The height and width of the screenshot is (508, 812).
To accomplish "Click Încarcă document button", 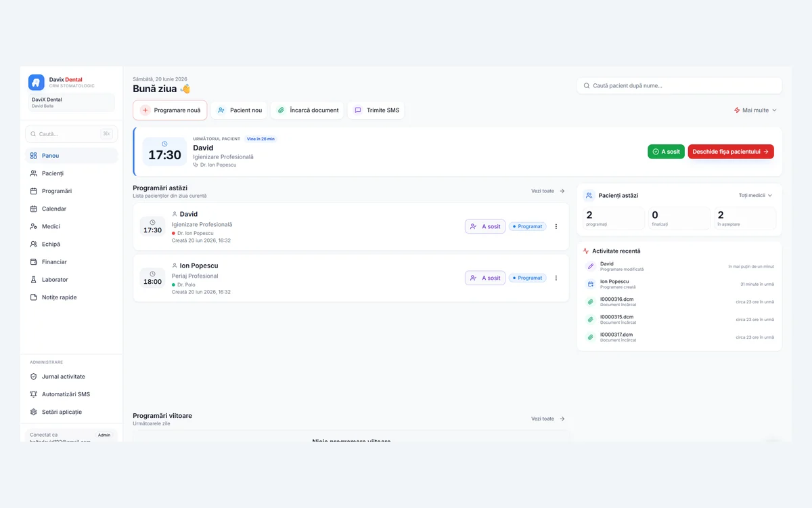I will pyautogui.click(x=308, y=110).
